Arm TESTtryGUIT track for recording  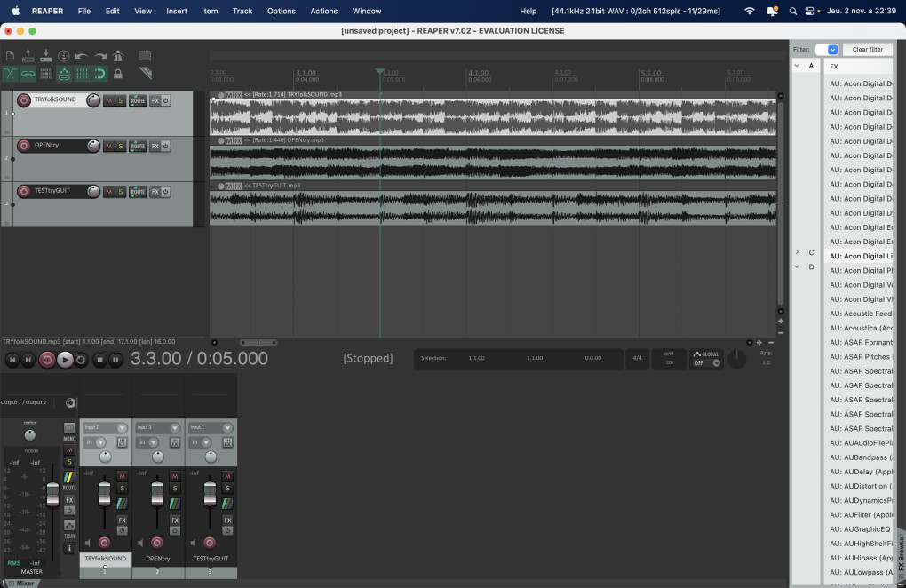[24, 191]
